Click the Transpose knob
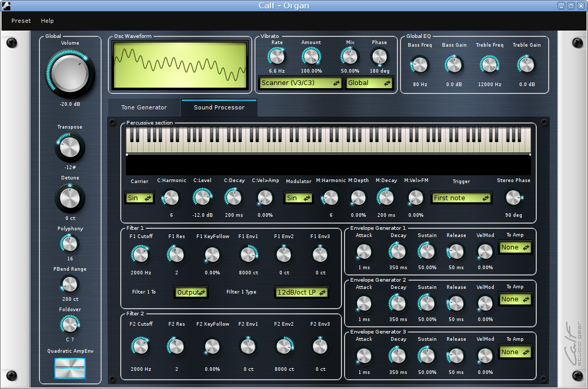The image size is (588, 389). pyautogui.click(x=70, y=147)
